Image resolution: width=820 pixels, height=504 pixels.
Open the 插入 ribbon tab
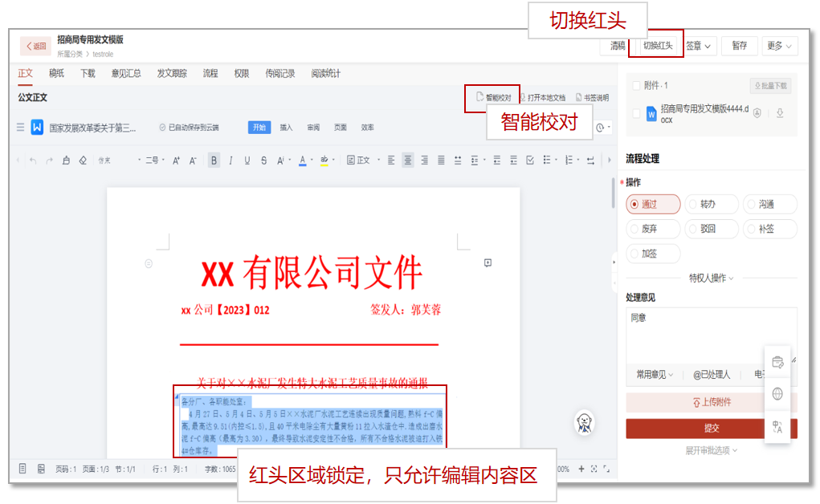pos(286,127)
